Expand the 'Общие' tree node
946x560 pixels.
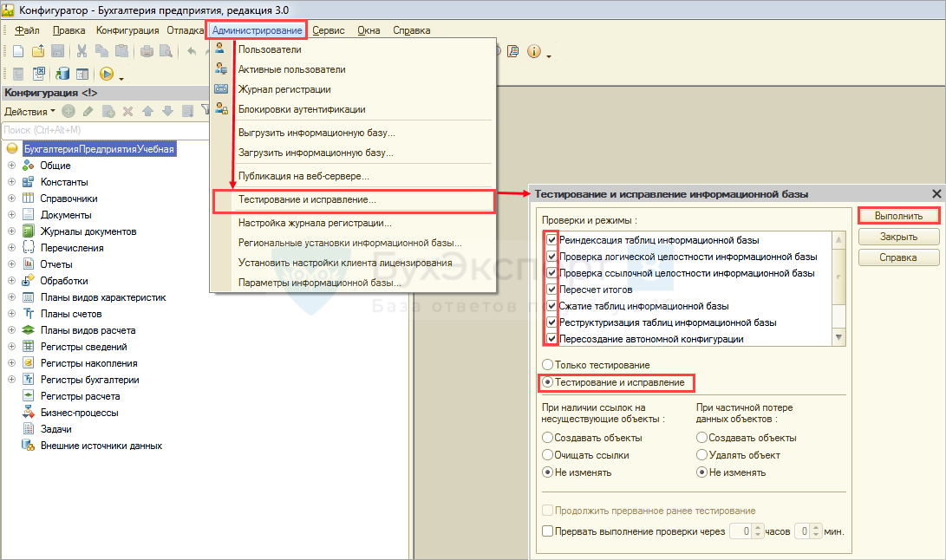pos(11,165)
